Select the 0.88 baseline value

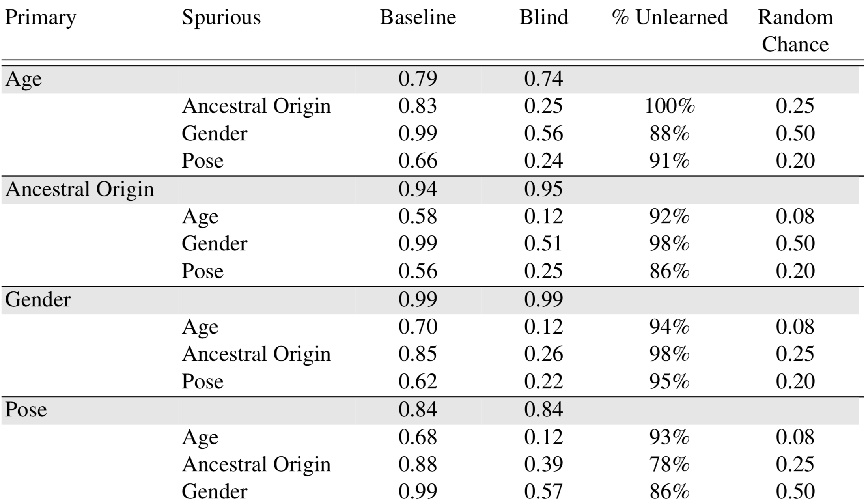418,464
